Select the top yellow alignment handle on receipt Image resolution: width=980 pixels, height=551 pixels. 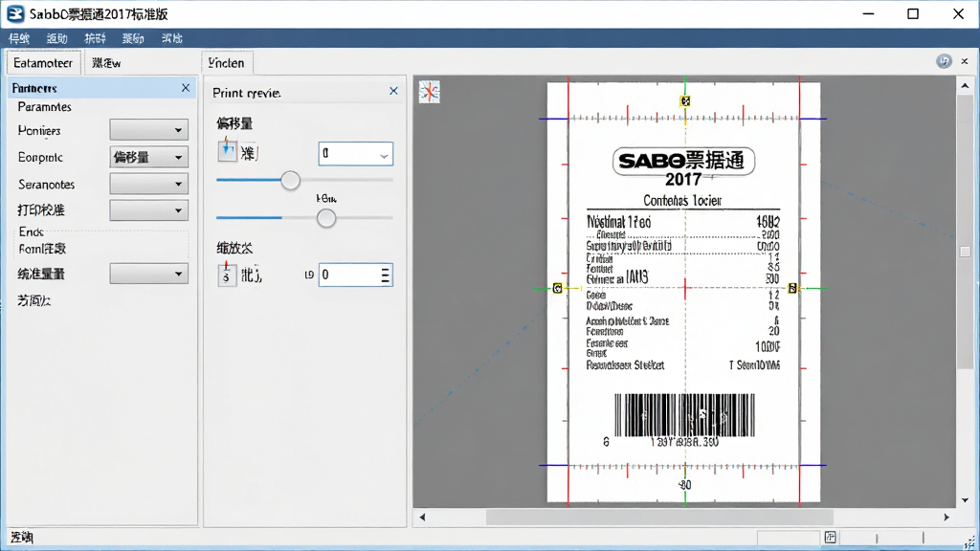pyautogui.click(x=685, y=100)
